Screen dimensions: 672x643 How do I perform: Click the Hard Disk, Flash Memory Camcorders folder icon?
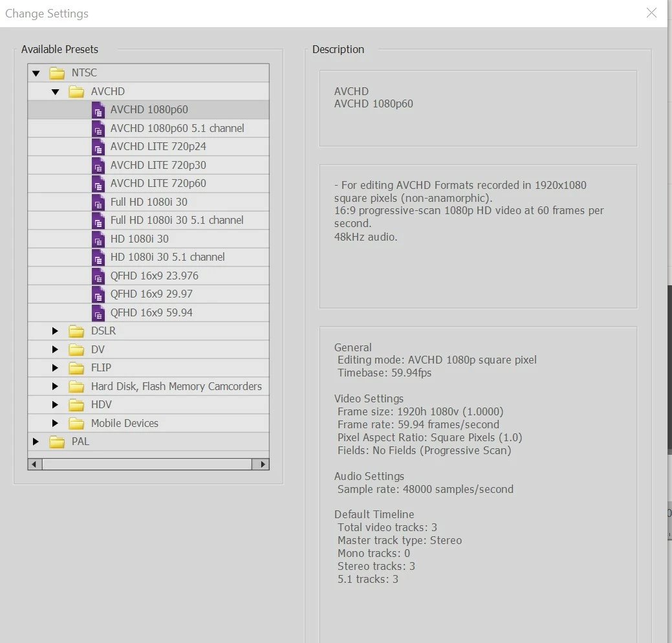click(x=76, y=386)
